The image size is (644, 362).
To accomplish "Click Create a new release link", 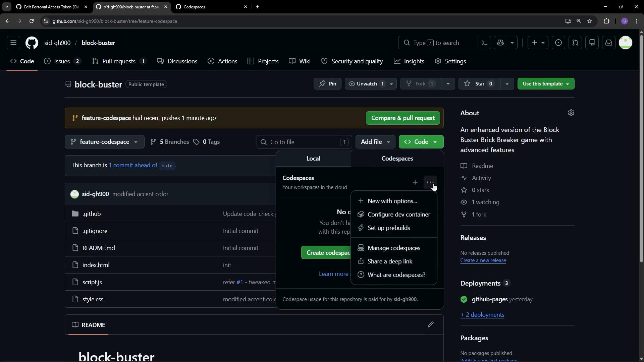I will 483,260.
